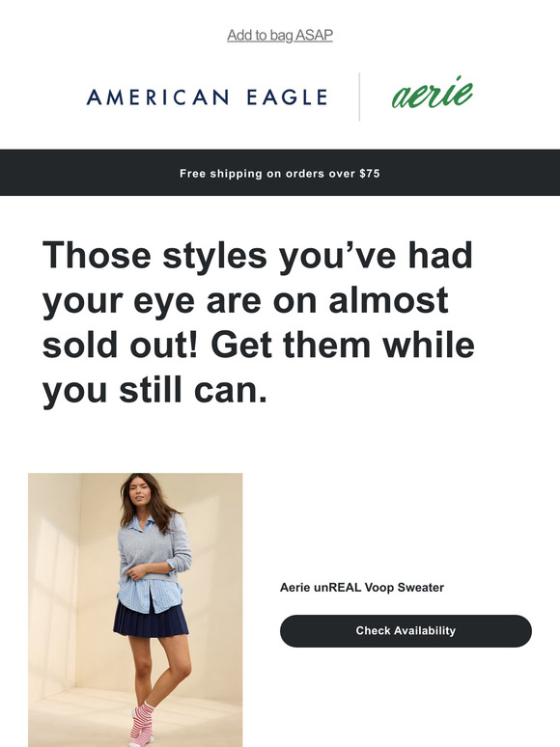This screenshot has width=560, height=747.
Task: Click the word 'AMERICAN' in the logo
Action: point(157,97)
